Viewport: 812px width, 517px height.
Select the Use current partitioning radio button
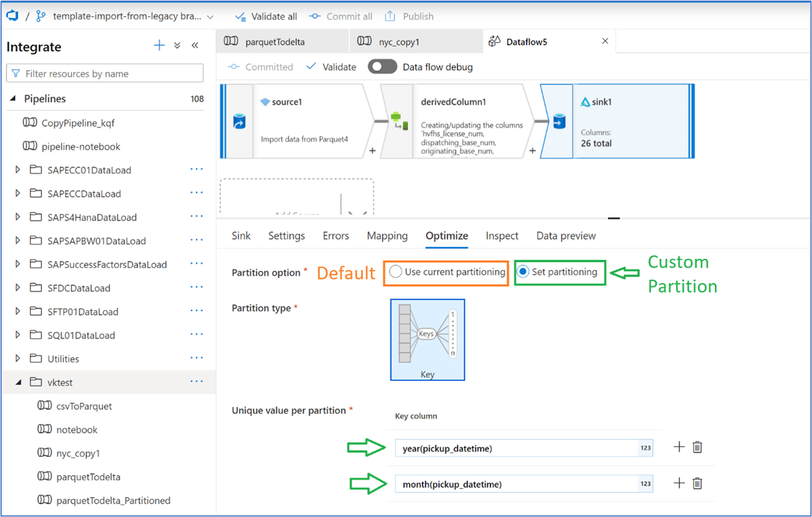coord(395,272)
